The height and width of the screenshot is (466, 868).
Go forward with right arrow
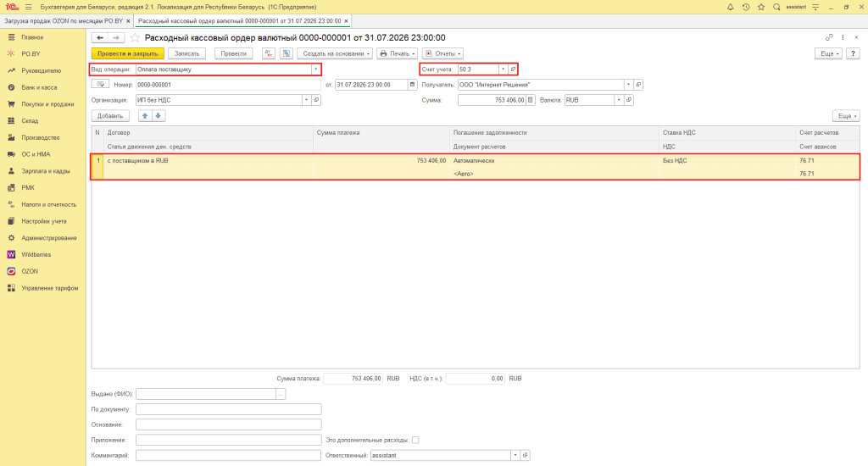tap(115, 37)
